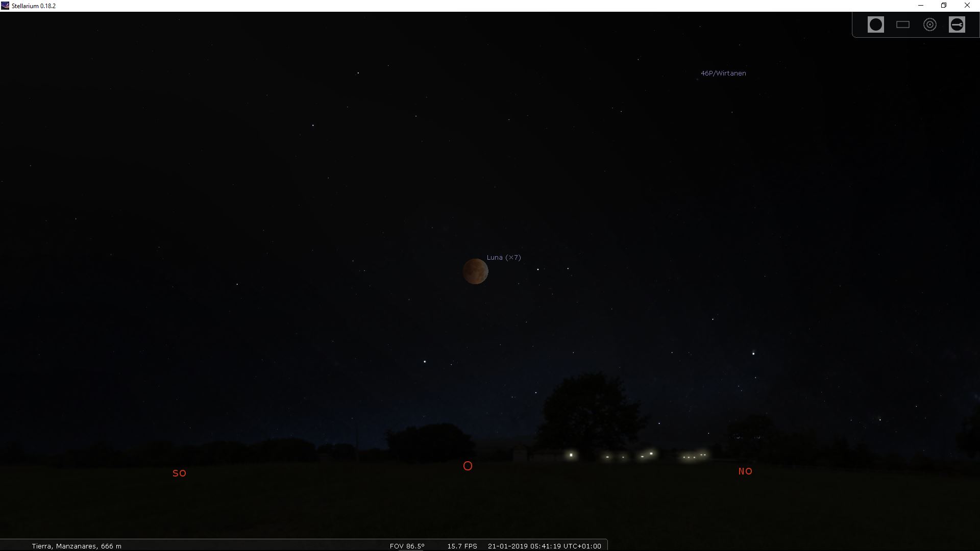Click the West cardinal marker O

click(468, 466)
